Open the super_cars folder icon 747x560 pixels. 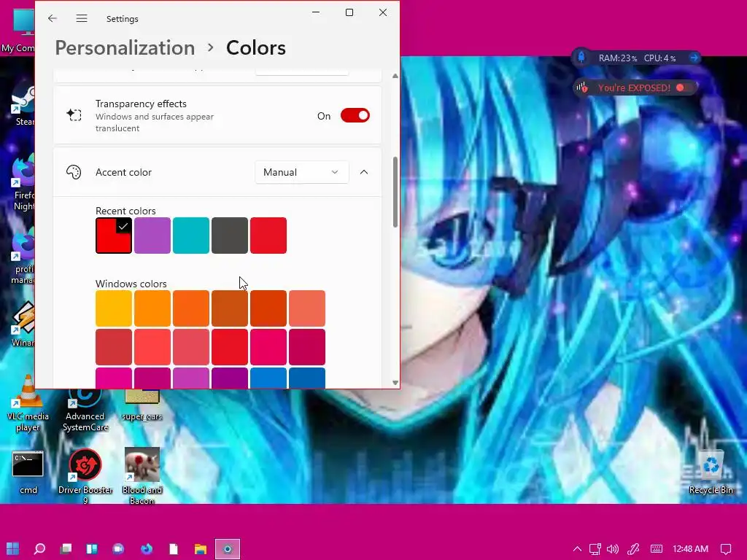[142, 405]
